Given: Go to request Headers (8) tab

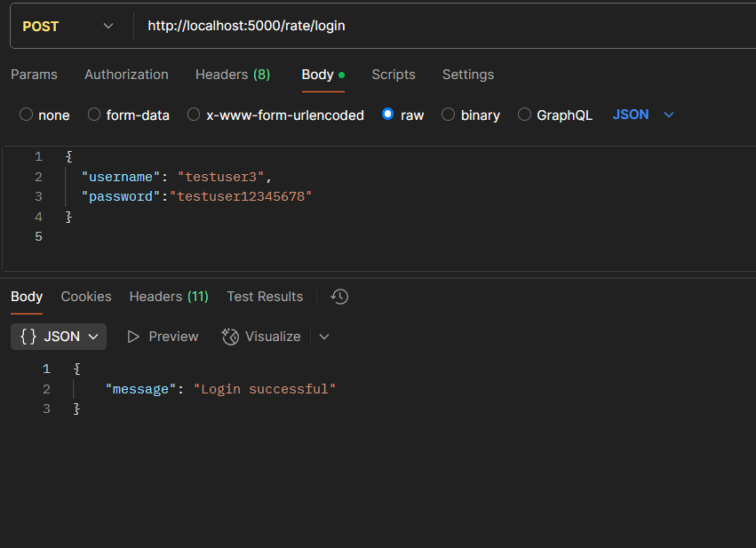Looking at the screenshot, I should [x=233, y=75].
